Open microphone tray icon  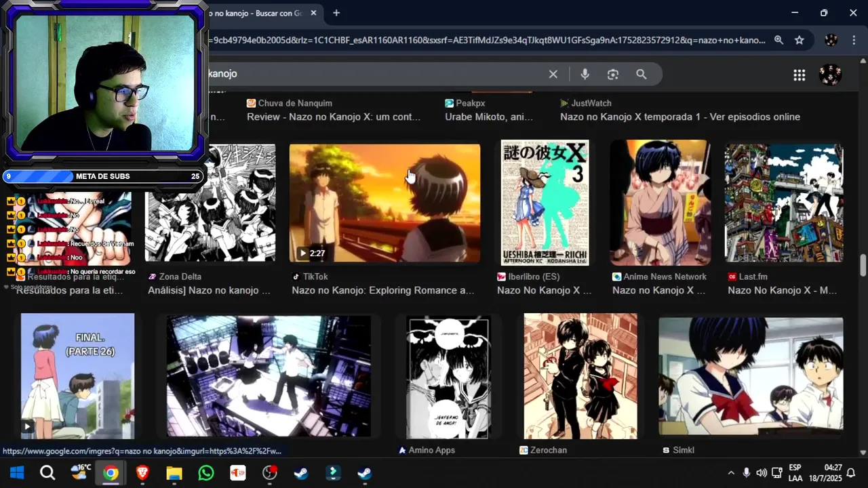pyautogui.click(x=746, y=473)
